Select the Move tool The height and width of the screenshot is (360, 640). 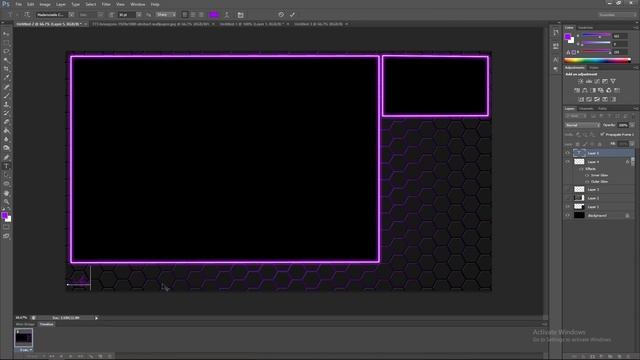[x=6, y=34]
